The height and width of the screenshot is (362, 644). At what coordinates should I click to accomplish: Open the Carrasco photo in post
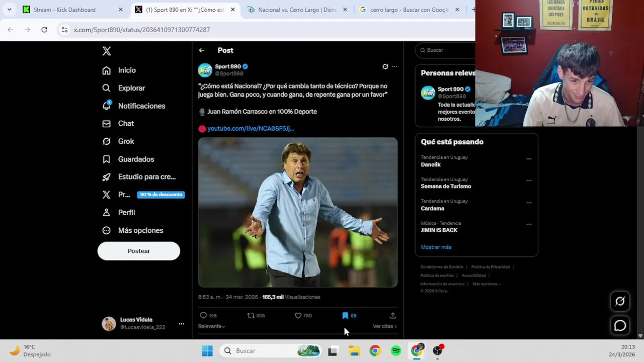click(298, 212)
